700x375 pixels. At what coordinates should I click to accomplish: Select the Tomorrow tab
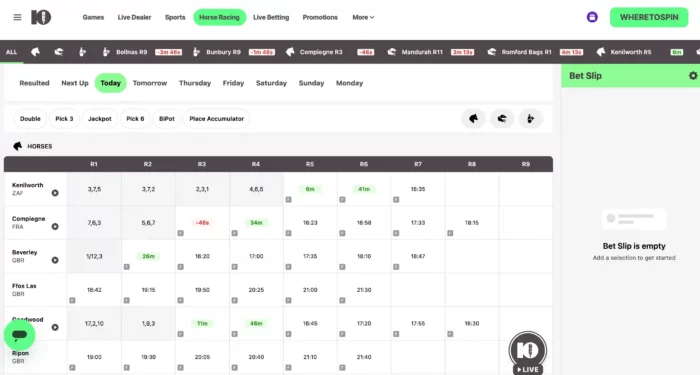[x=150, y=83]
